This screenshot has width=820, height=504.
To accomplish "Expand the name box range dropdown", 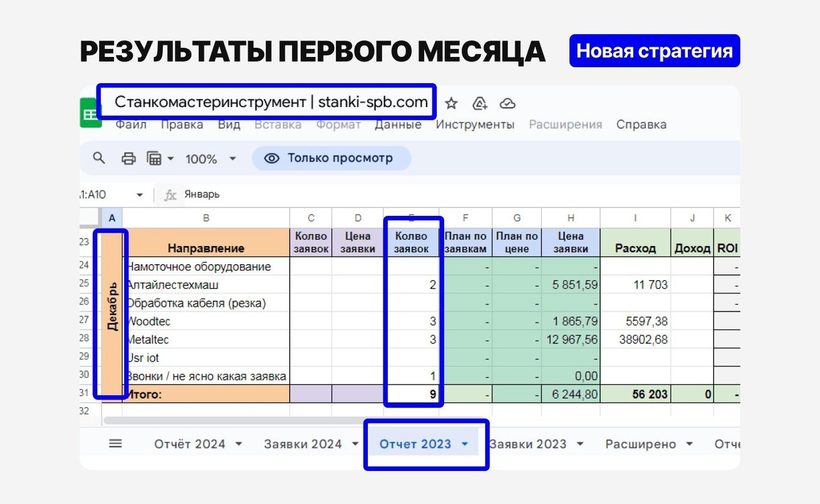I will (x=140, y=195).
